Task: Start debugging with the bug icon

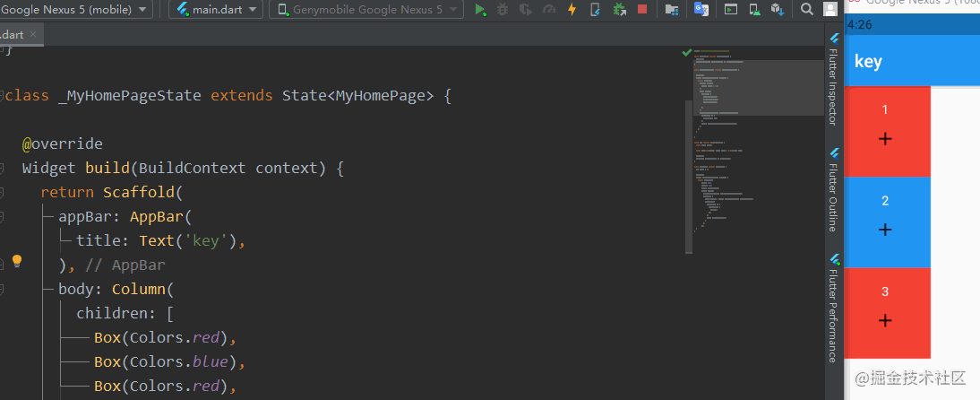Action: [503, 9]
